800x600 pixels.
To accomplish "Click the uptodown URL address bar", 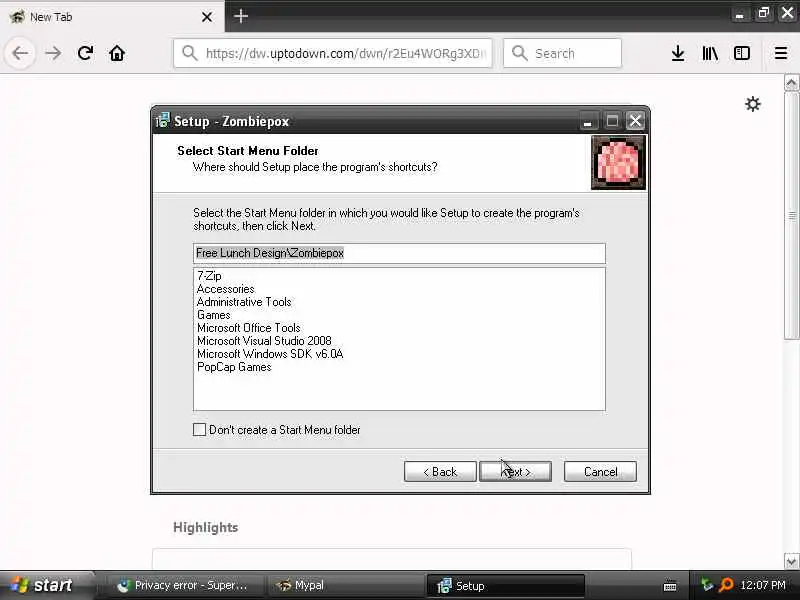I will 333,53.
